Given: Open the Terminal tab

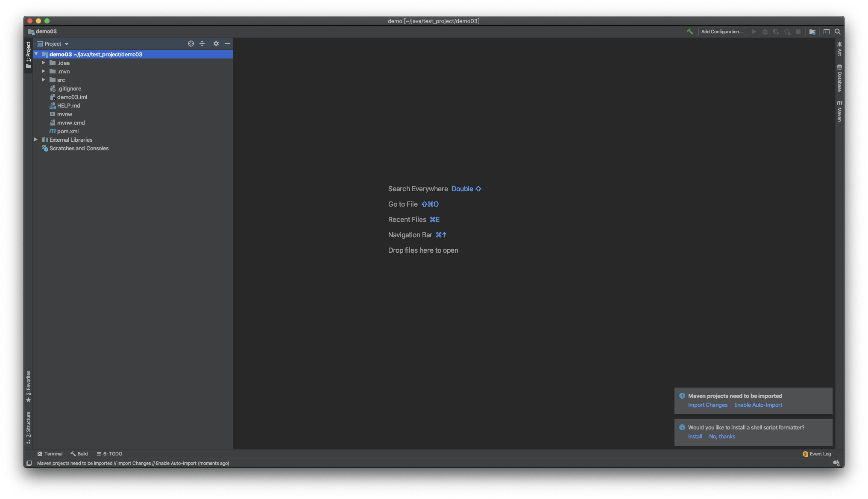Looking at the screenshot, I should click(50, 454).
